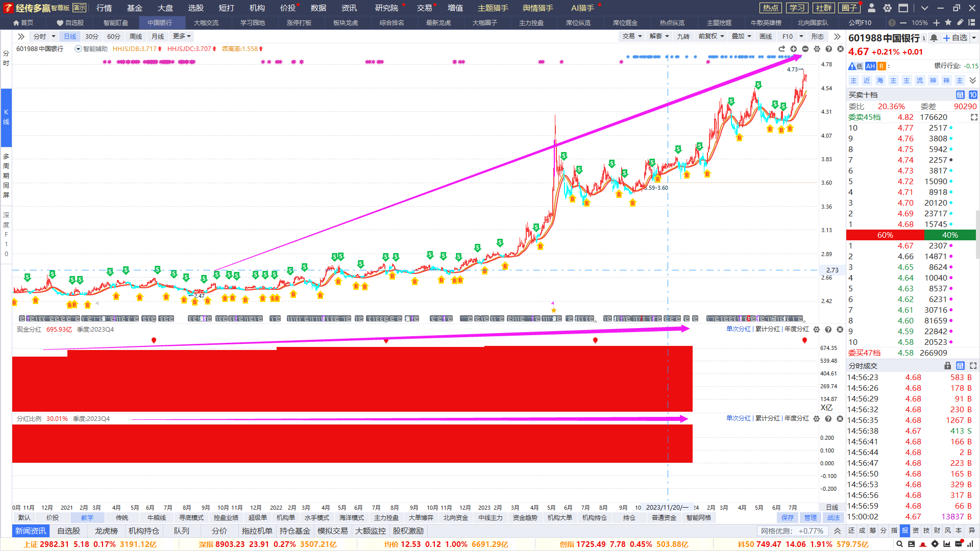Switch to the 龙虎榜 bottom tab
This screenshot has width=980, height=551.
point(106,531)
